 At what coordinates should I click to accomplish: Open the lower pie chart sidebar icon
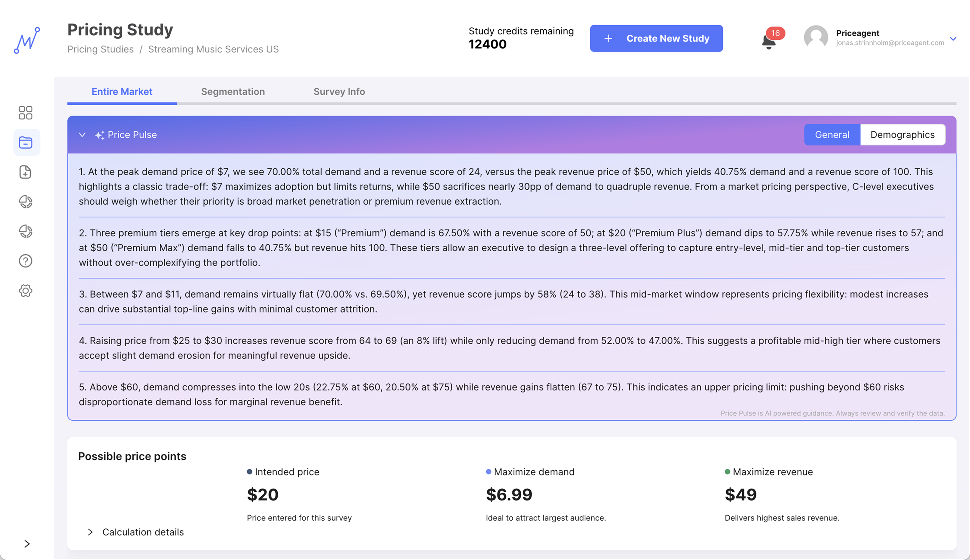[x=25, y=231]
